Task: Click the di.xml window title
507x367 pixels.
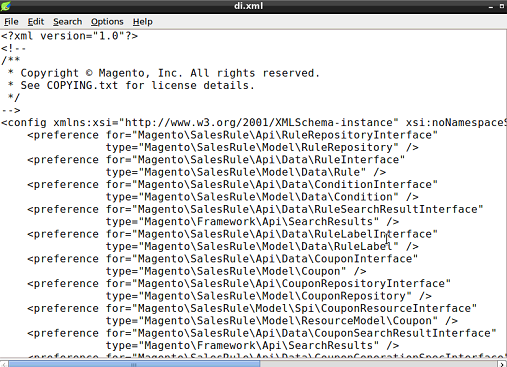Action: pyautogui.click(x=249, y=6)
